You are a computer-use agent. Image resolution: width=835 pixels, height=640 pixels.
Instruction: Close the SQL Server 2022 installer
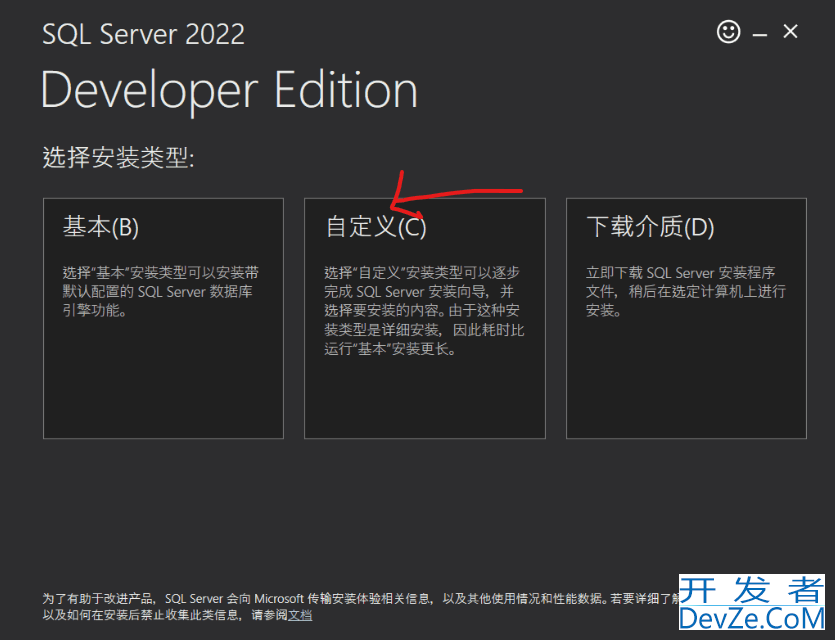[790, 32]
